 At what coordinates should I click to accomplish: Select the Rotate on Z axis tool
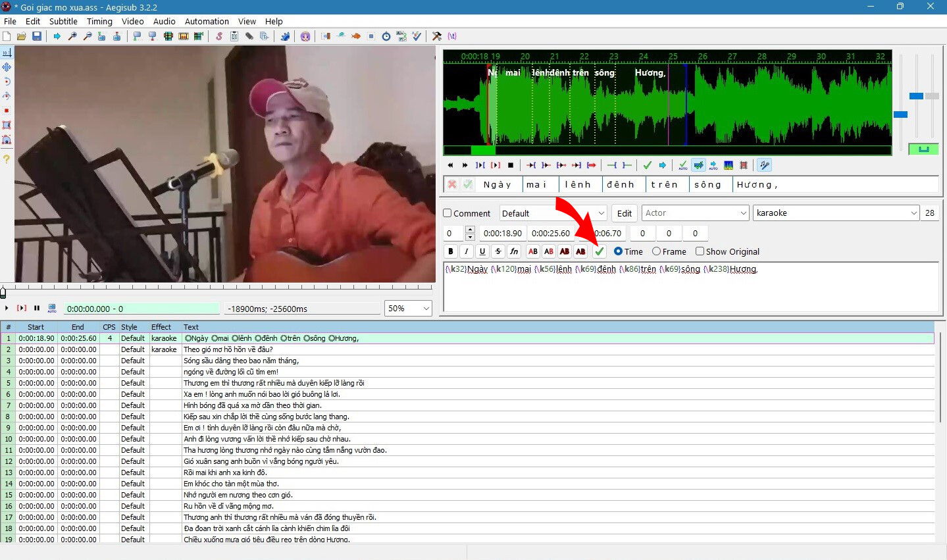7,82
